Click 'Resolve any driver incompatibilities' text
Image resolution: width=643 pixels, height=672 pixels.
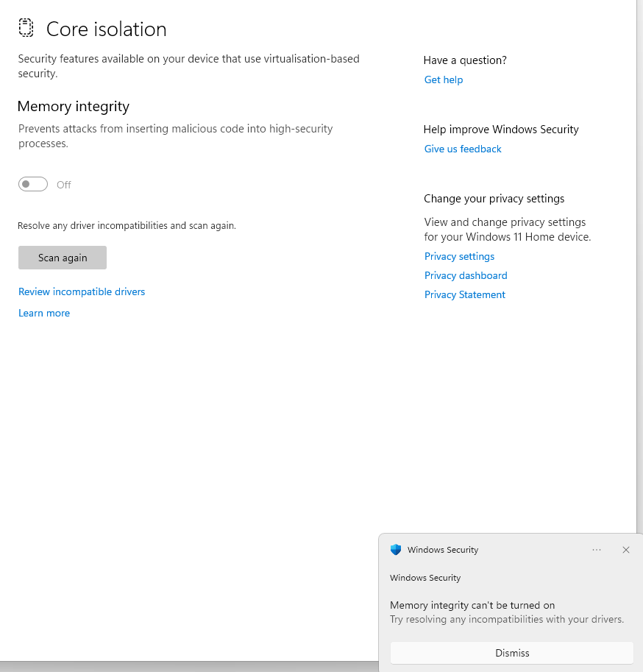coord(127,226)
